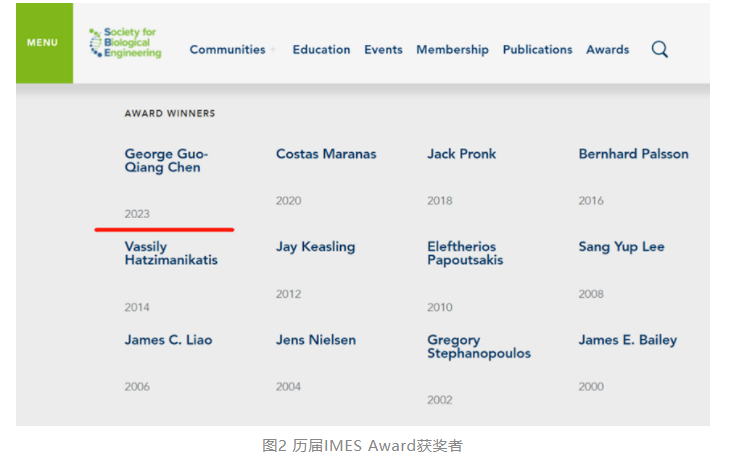Visit Bernhard Palsson award page
The height and width of the screenshot is (466, 729).
tap(634, 154)
